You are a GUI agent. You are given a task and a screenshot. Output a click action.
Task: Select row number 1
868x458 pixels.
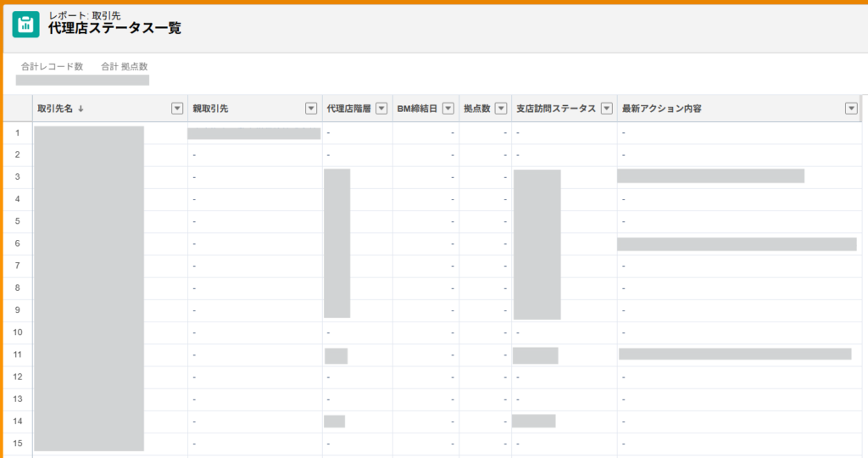[18, 133]
